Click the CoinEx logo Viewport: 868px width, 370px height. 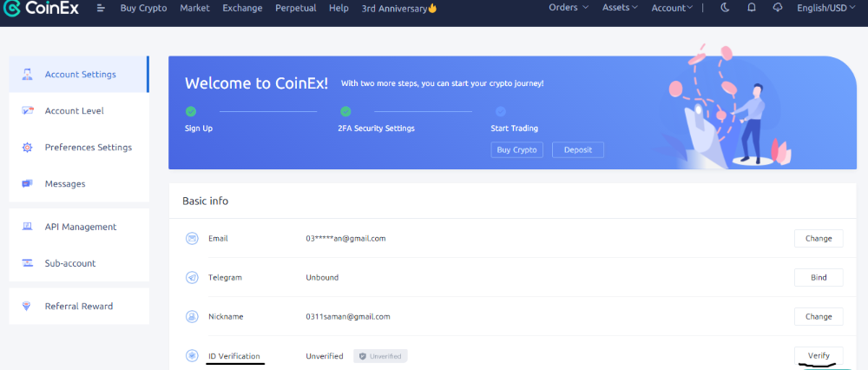coord(41,9)
